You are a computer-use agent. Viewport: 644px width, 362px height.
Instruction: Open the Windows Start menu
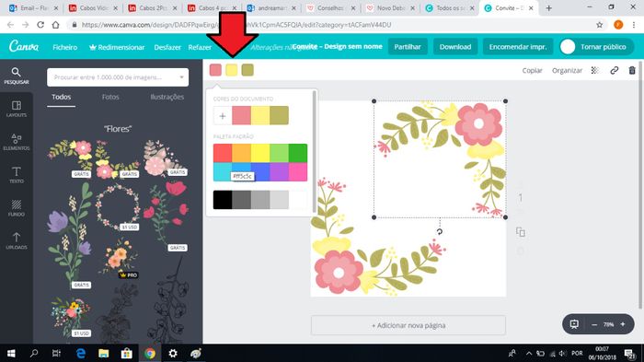11,353
